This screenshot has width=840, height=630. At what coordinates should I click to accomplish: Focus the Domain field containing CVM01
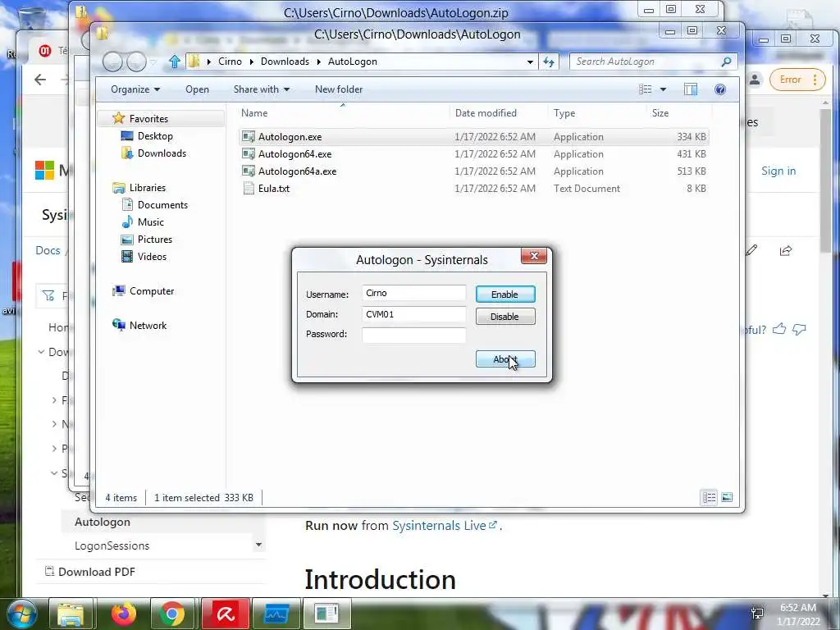pos(413,314)
